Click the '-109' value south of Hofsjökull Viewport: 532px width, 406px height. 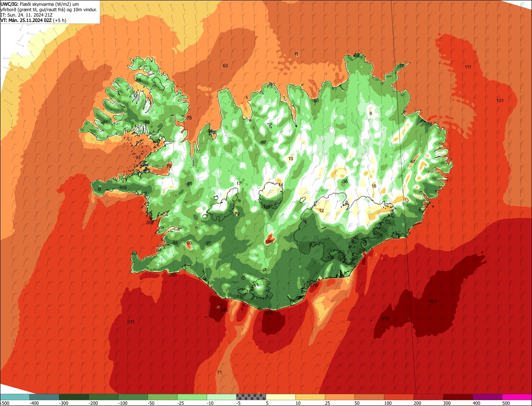click(266, 206)
